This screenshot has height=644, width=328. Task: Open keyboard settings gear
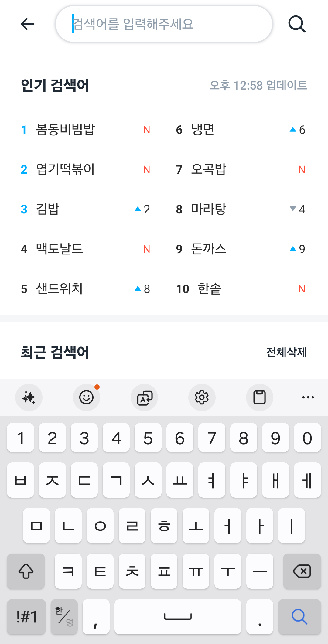(202, 397)
